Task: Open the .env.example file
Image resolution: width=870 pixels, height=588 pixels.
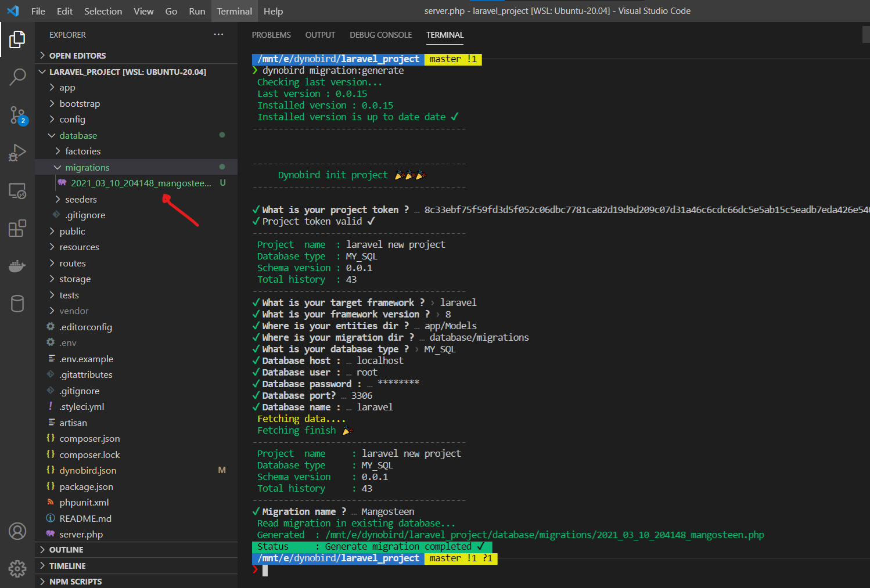Action: pos(136,359)
